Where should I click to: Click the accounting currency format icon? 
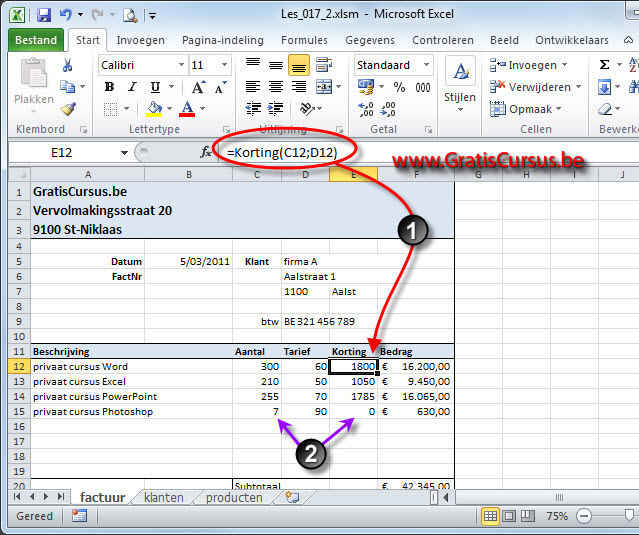click(x=366, y=87)
